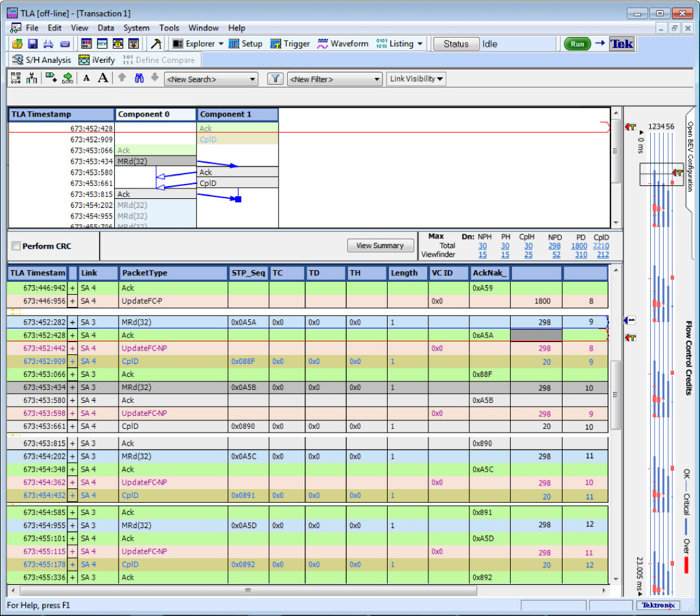Open the iVerify tool
700x616 pixels.
pyautogui.click(x=97, y=60)
